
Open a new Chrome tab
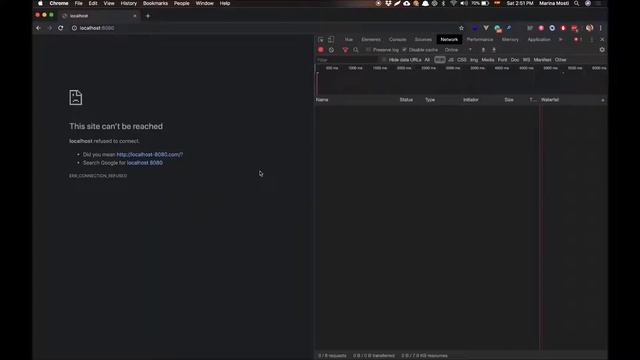pyautogui.click(x=148, y=16)
